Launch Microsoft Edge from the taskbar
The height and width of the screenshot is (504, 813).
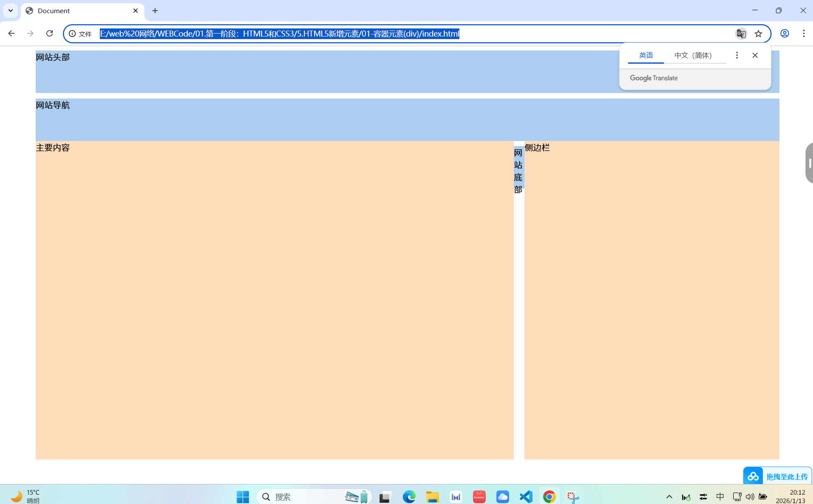click(409, 496)
